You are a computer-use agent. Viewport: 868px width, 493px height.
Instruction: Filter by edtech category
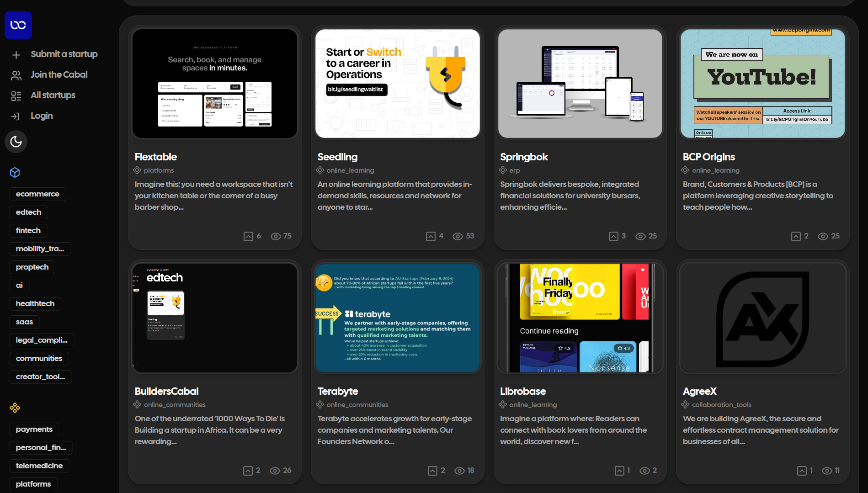[x=28, y=212]
